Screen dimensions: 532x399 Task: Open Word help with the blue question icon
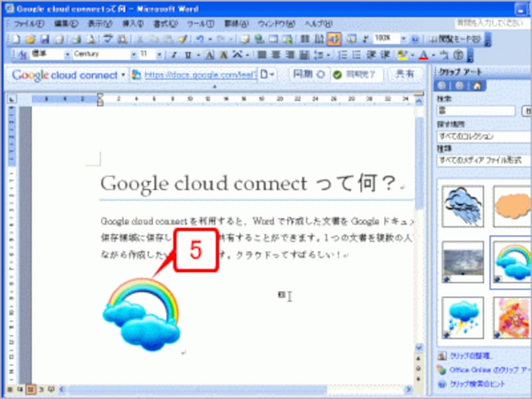point(415,39)
